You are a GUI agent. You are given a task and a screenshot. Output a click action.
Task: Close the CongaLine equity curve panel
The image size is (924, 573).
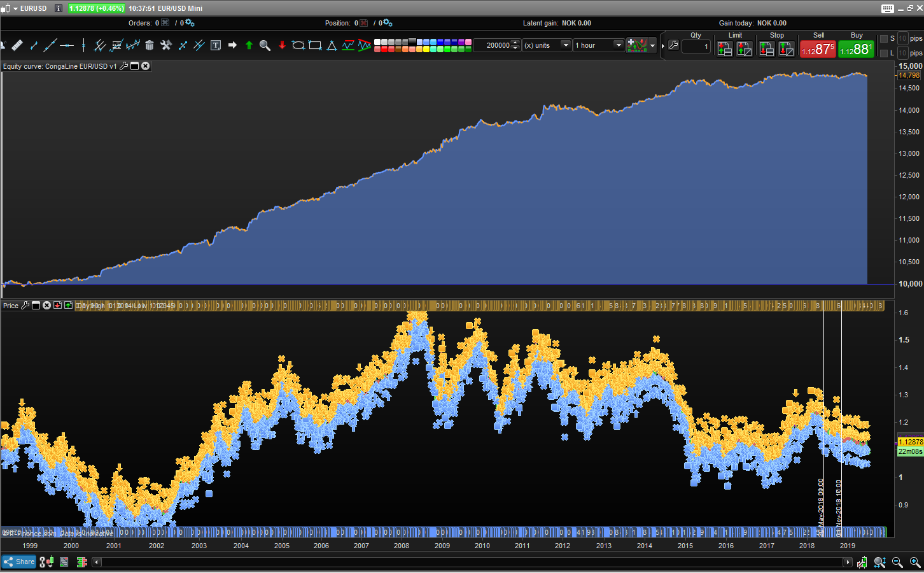click(146, 66)
